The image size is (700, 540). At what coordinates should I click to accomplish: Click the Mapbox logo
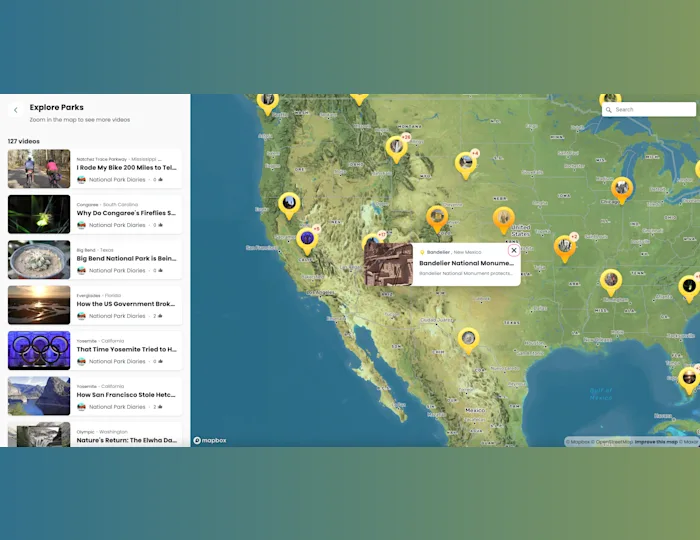click(x=210, y=440)
